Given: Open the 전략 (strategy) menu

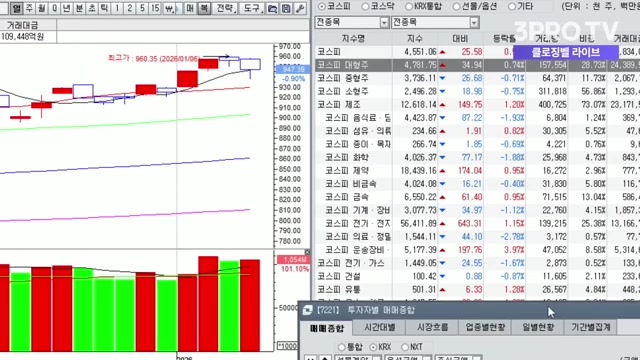Looking at the screenshot, I should click(226, 8).
